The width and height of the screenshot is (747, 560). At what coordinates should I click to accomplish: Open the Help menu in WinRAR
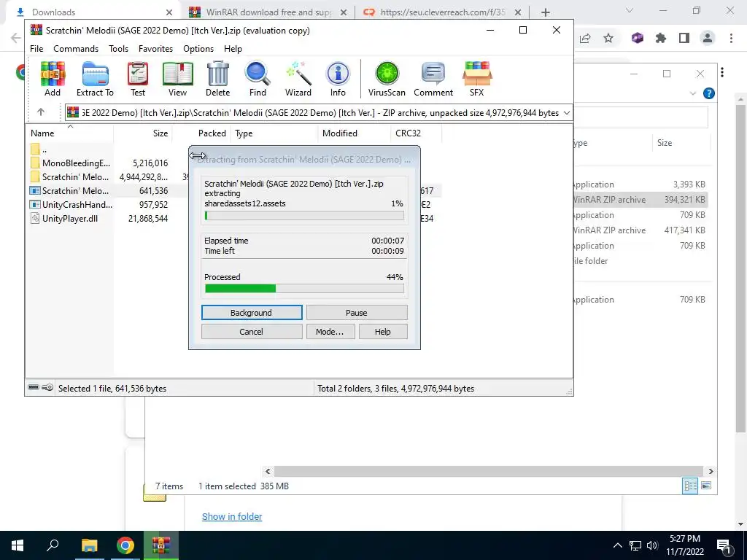coord(233,49)
